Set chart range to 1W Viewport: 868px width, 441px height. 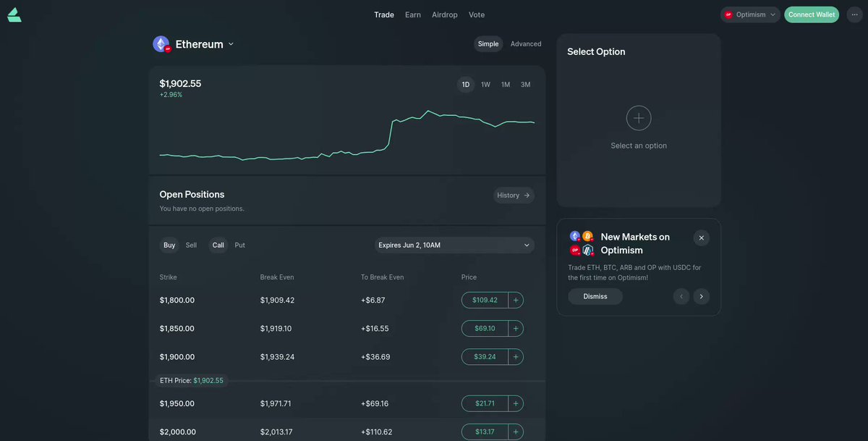click(485, 85)
